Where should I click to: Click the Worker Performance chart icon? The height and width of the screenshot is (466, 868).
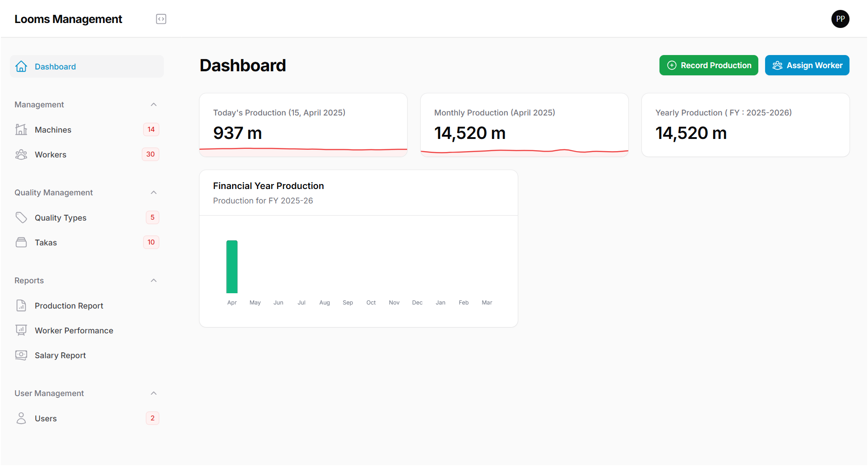pos(21,330)
